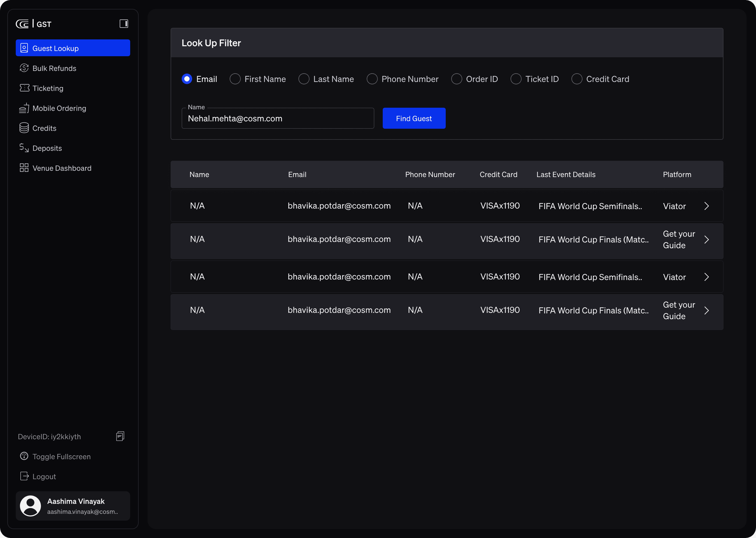Click first row VISAx1190 card cell
The image size is (756, 538).
click(x=500, y=206)
